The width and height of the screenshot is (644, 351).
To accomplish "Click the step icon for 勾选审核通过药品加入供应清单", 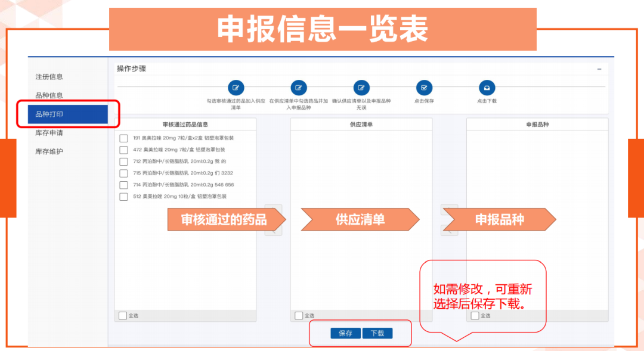I will click(236, 88).
